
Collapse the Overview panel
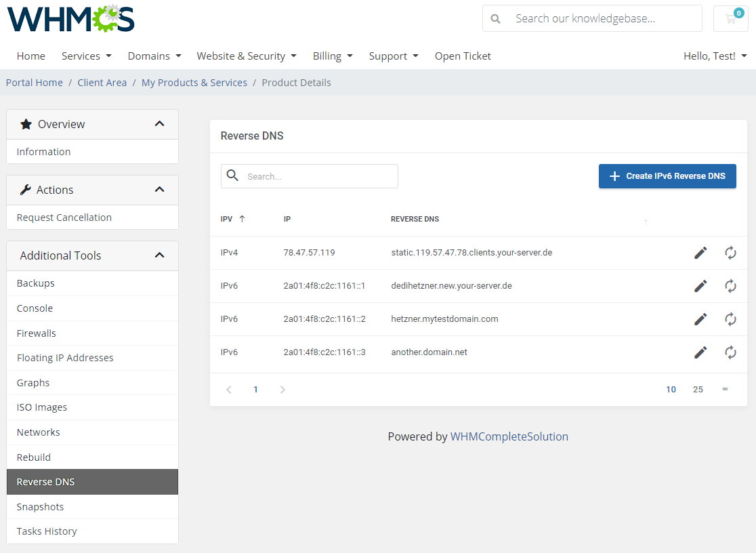[x=159, y=124]
